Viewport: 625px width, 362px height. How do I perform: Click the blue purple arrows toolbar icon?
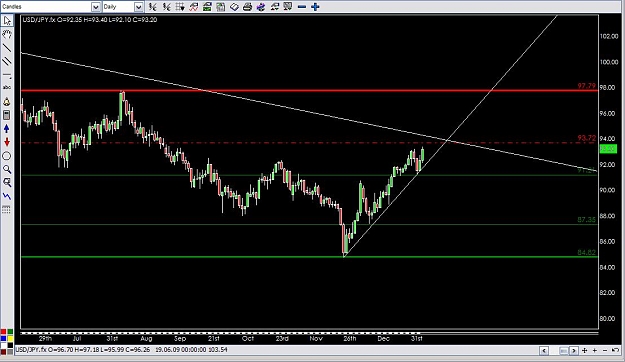pyautogui.click(x=261, y=7)
